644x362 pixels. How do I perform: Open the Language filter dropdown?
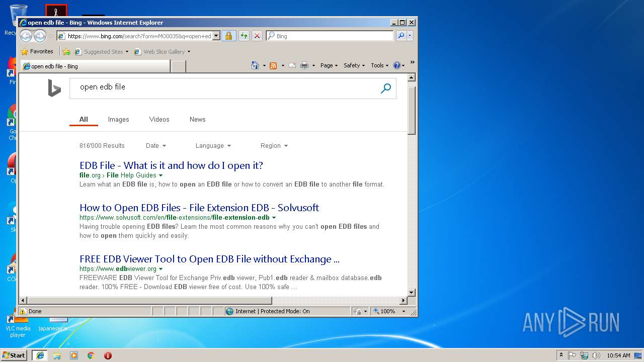[x=213, y=146]
